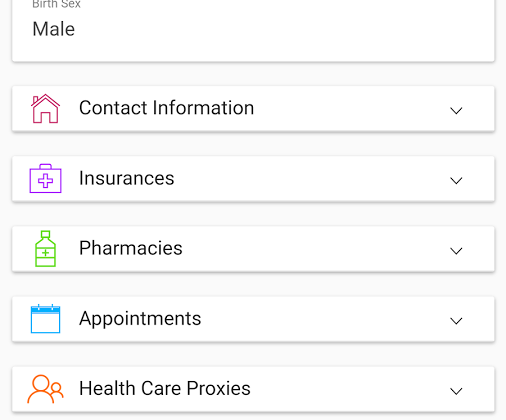Viewport: 506px width, 420px height.
Task: Click the blue calendar Appointments icon
Action: [x=45, y=319]
